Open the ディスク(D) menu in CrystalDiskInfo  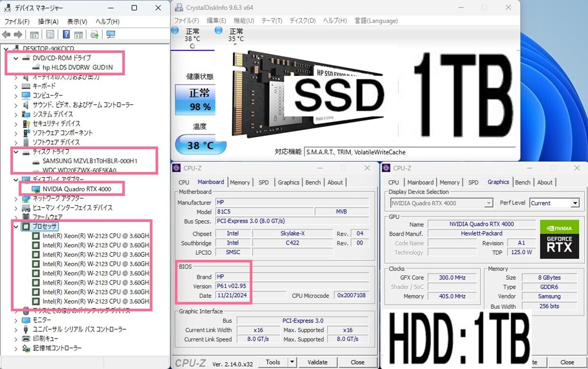(x=303, y=21)
